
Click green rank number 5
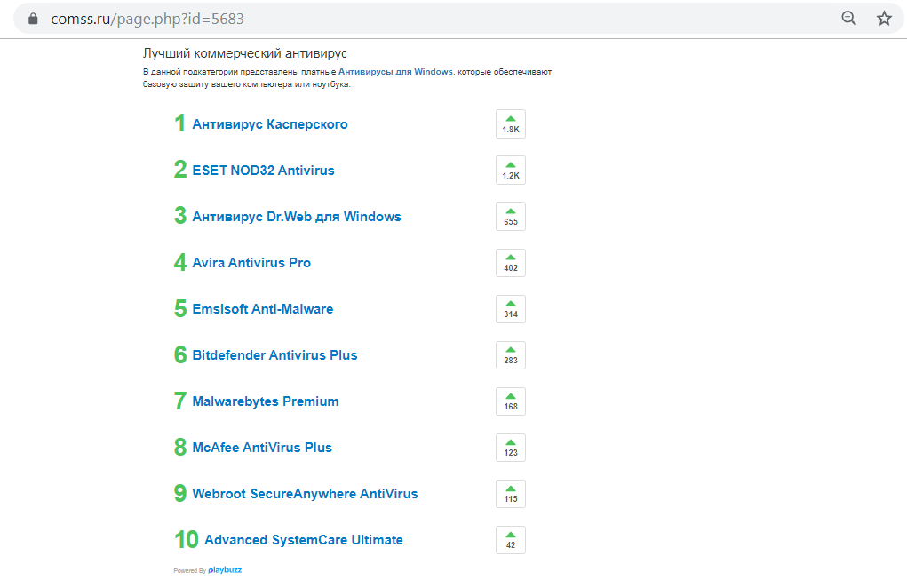(180, 308)
